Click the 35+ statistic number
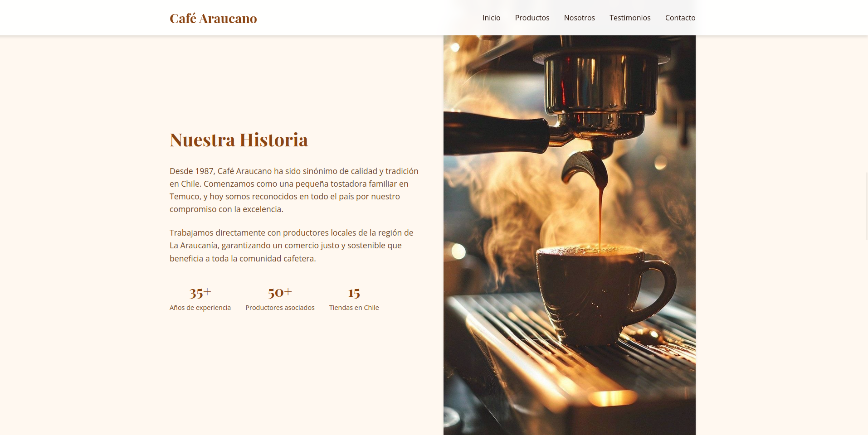The image size is (868, 435). pyautogui.click(x=200, y=292)
